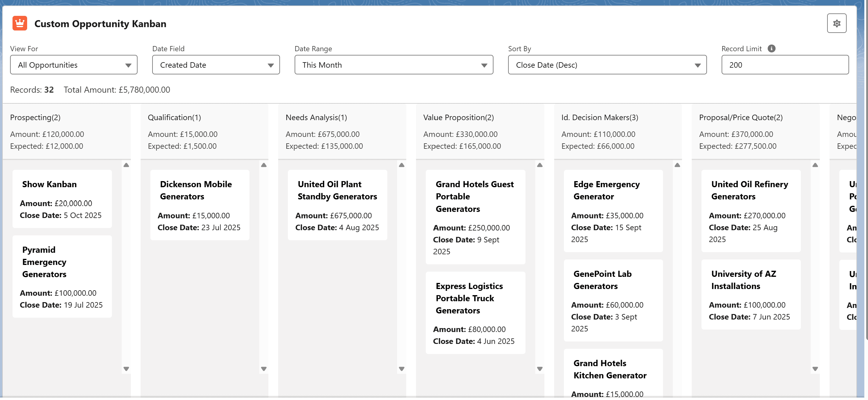This screenshot has width=868, height=400.
Task: Open University of AZ Installations opportunity
Action: pos(744,280)
